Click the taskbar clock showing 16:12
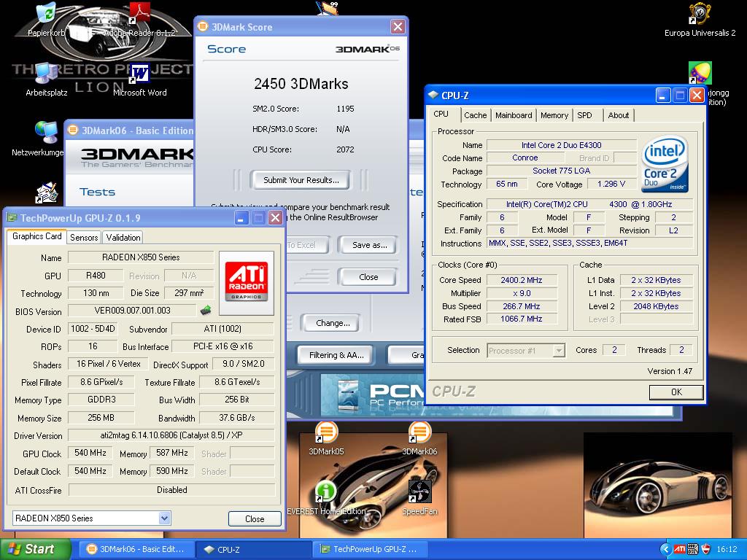Image resolution: width=747 pixels, height=560 pixels. [727, 550]
